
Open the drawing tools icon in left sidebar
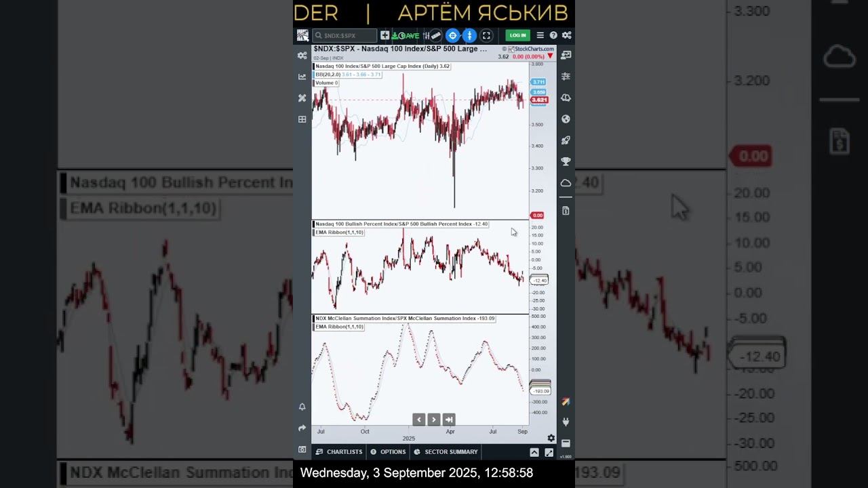click(302, 98)
